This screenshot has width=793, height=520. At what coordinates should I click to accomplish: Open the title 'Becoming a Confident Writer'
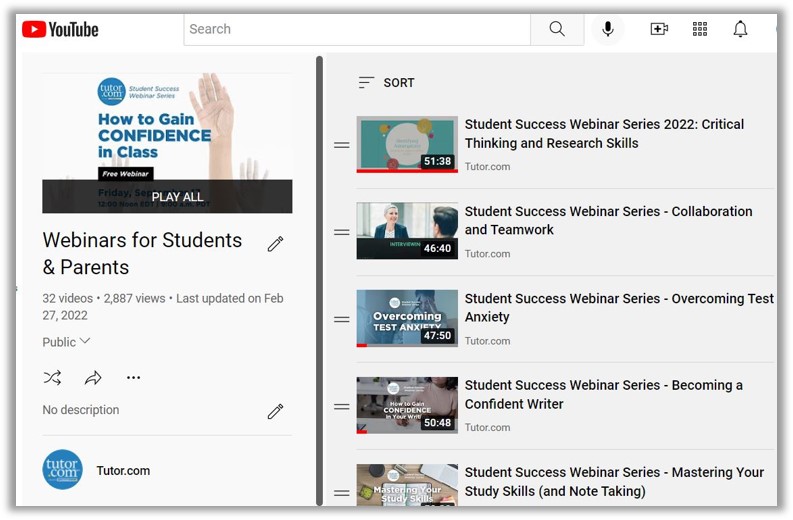tap(604, 395)
